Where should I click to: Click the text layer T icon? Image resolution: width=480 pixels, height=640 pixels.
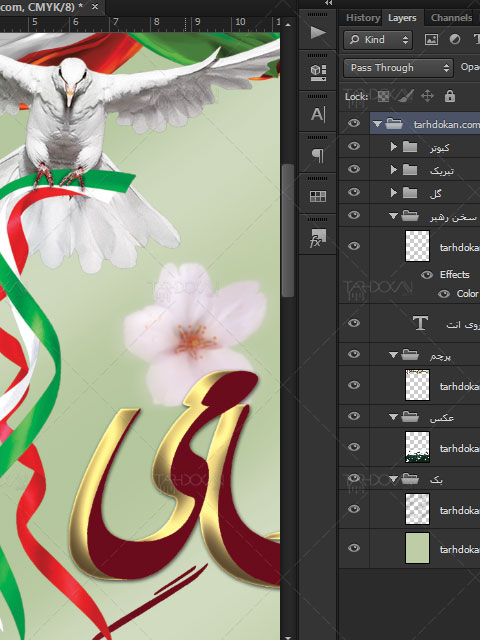[420, 323]
